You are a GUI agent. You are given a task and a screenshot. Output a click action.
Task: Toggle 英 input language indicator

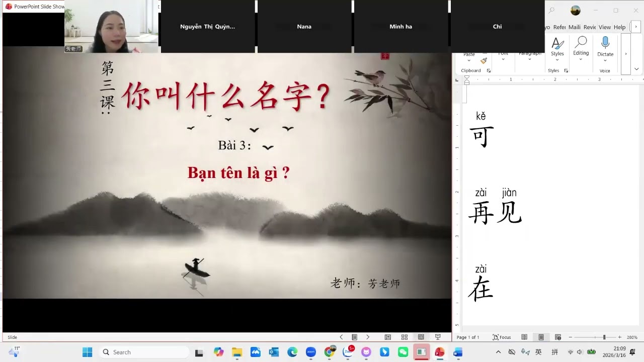538,352
